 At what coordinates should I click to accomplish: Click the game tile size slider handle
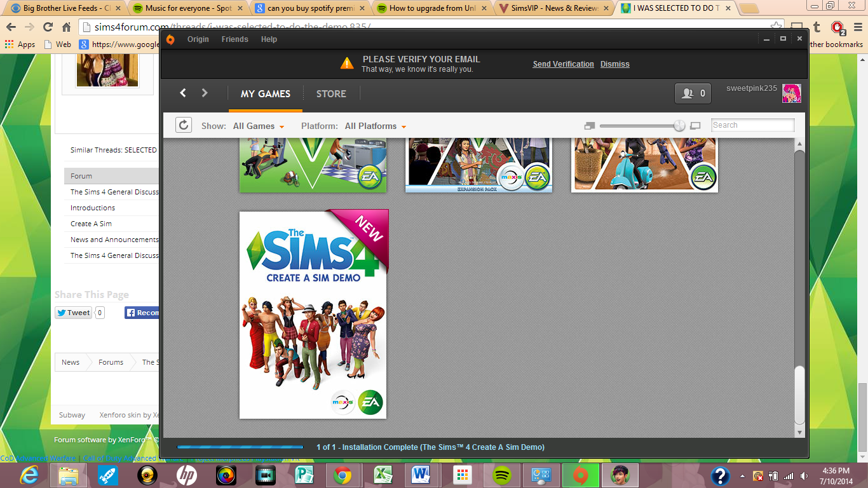point(679,126)
